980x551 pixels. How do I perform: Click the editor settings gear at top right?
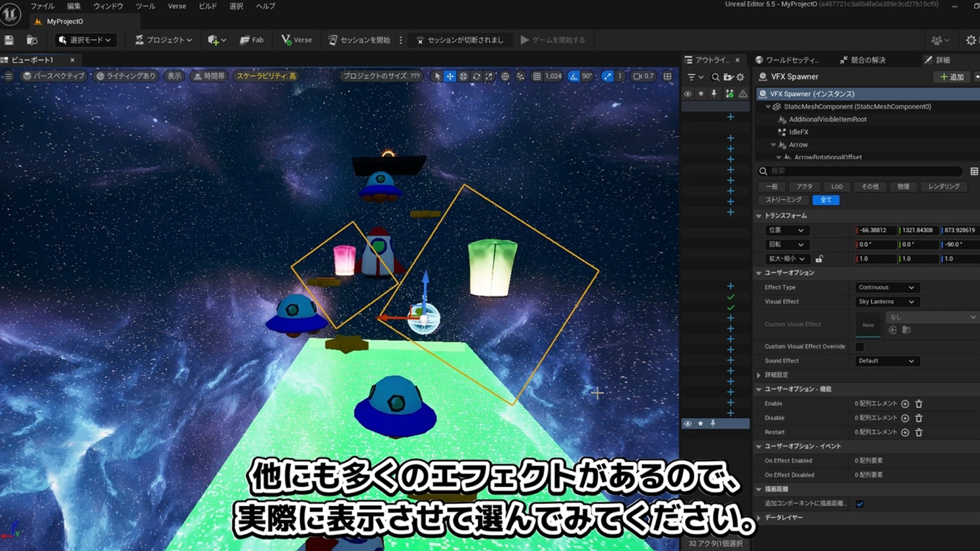coord(971,40)
